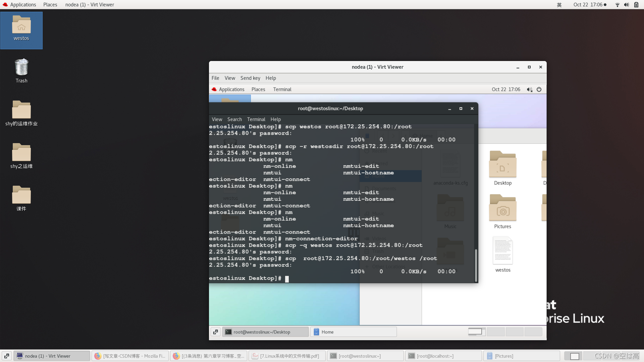Open Virt Viewer View menu
Viewport: 644px width, 362px height.
pos(230,78)
